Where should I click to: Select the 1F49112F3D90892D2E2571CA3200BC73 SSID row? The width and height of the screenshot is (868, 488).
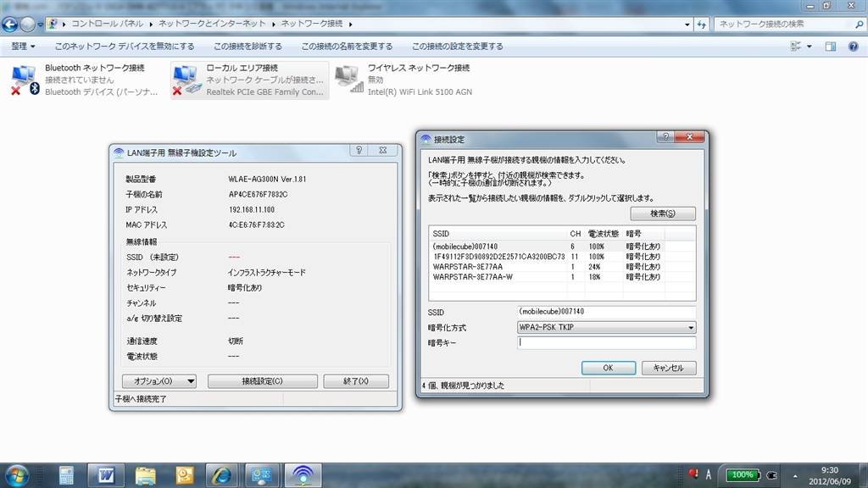[562, 257]
